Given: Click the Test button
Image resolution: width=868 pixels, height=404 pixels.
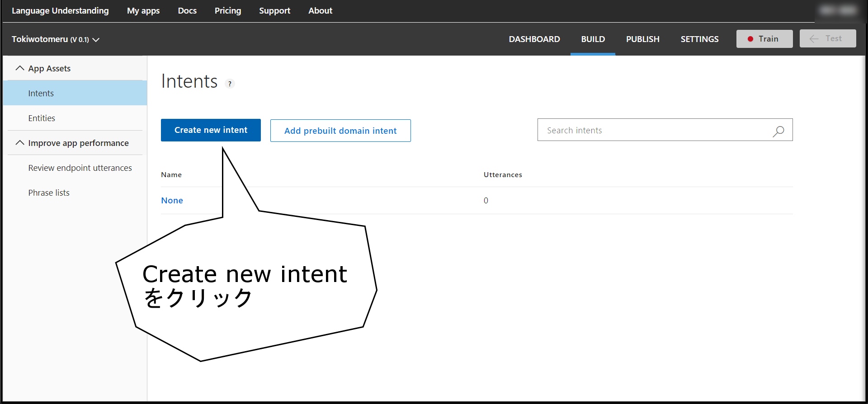Looking at the screenshot, I should click(828, 38).
